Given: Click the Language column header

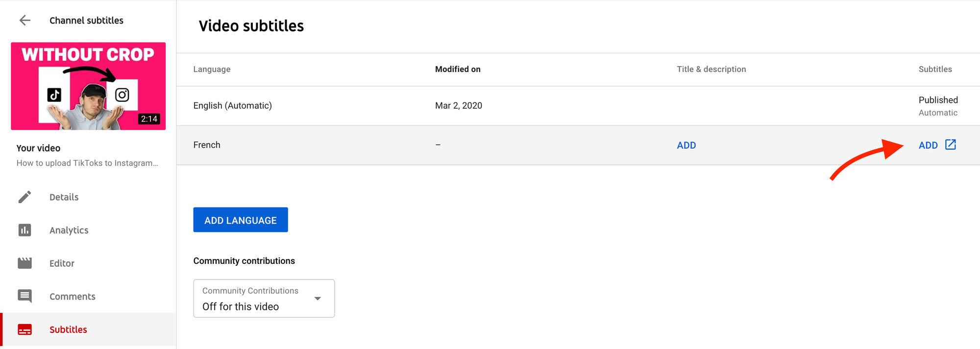Looking at the screenshot, I should coord(212,70).
